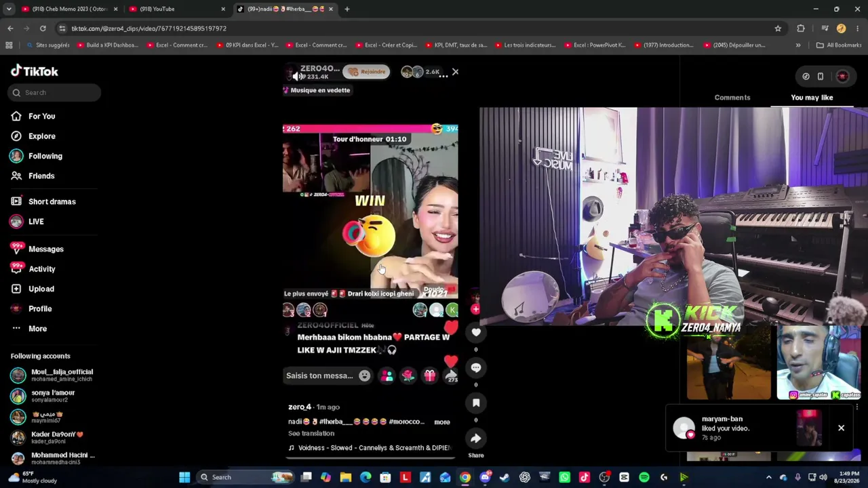The width and height of the screenshot is (868, 488).
Task: Click the Rejoindre button in the video
Action: click(x=367, y=71)
